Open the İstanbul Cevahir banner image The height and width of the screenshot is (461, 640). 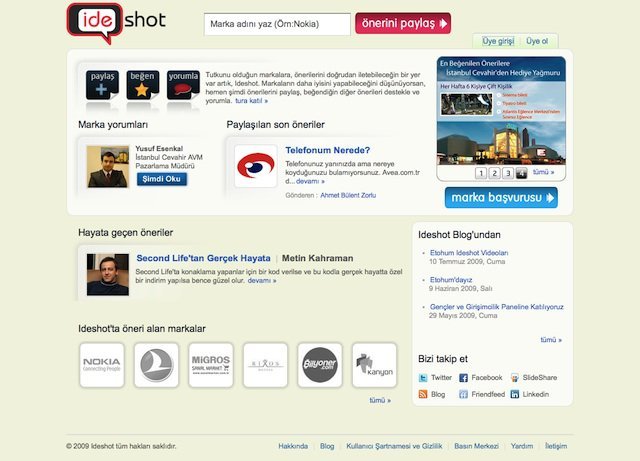click(x=501, y=111)
